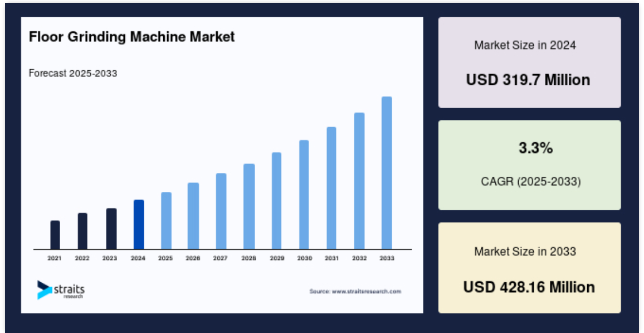Click the Floor Grinding Machine Market title
The image size is (644, 333).
click(132, 37)
